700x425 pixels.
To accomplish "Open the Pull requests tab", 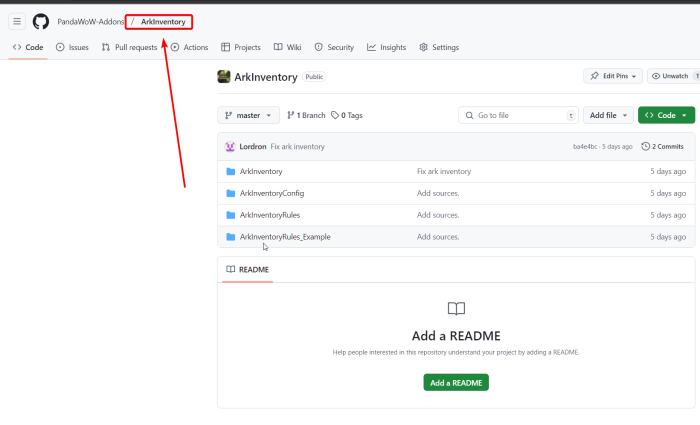I will click(129, 47).
